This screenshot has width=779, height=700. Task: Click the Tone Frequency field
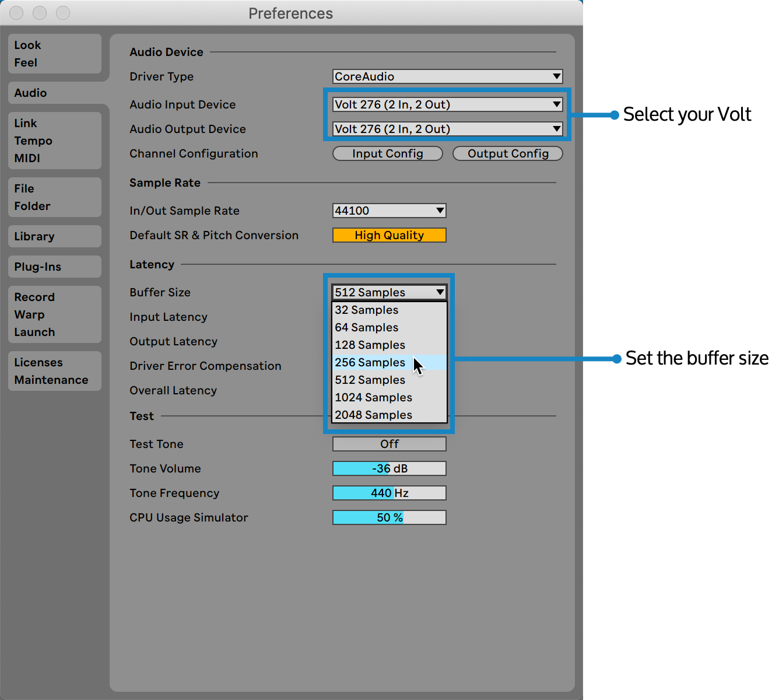(389, 493)
